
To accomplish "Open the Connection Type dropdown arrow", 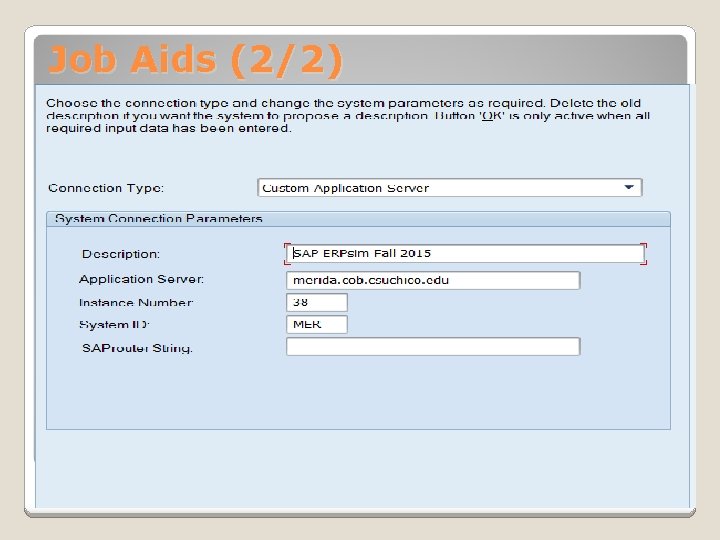I will pyautogui.click(x=629, y=187).
